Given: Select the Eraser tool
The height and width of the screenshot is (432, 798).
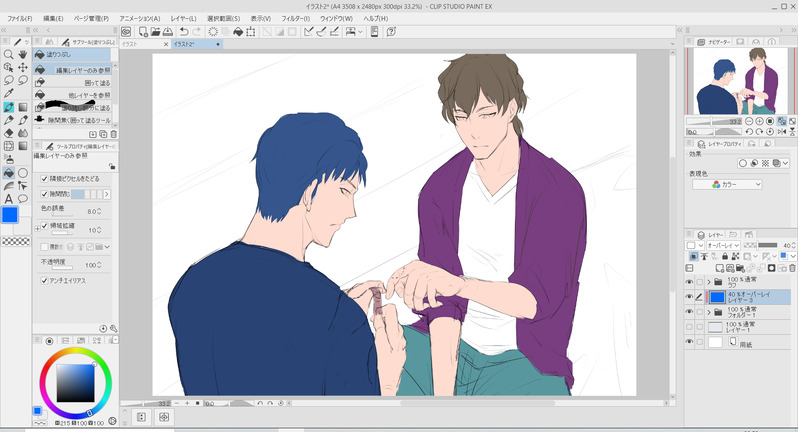Looking at the screenshot, I should pos(8,133).
